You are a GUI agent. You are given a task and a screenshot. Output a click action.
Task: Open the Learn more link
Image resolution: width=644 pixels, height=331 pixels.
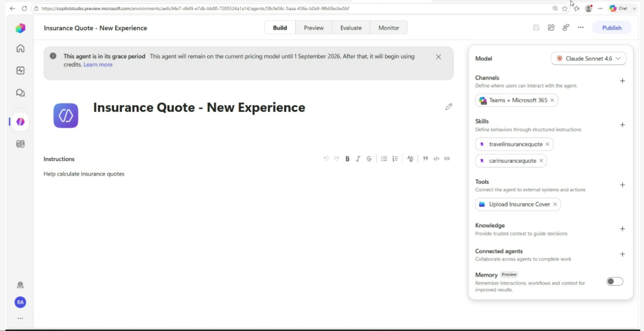point(97,65)
